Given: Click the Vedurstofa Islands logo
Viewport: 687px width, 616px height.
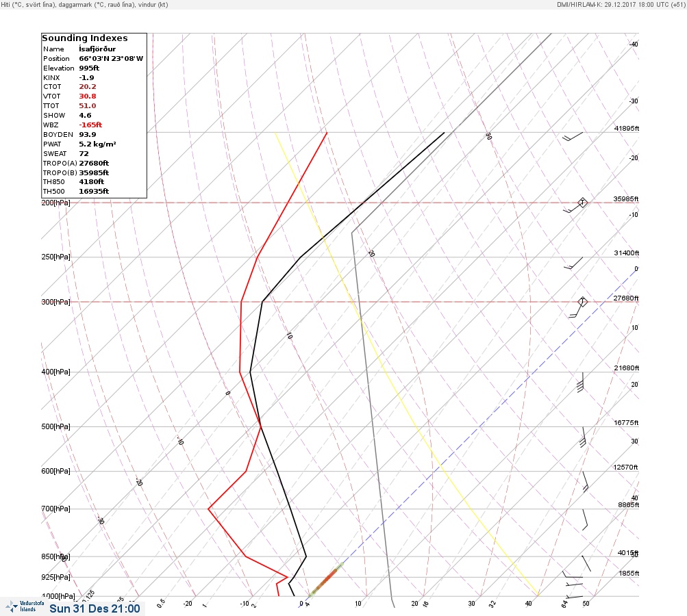Looking at the screenshot, I should [x=25, y=606].
